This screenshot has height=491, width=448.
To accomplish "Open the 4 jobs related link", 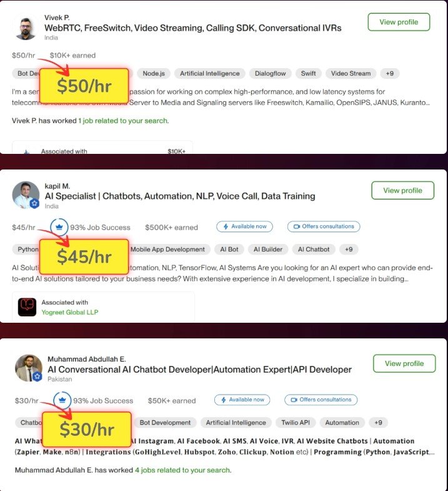I will [182, 470].
